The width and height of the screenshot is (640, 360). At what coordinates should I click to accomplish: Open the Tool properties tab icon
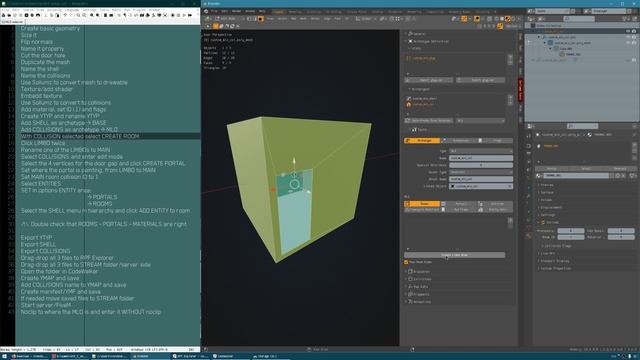tap(529, 136)
